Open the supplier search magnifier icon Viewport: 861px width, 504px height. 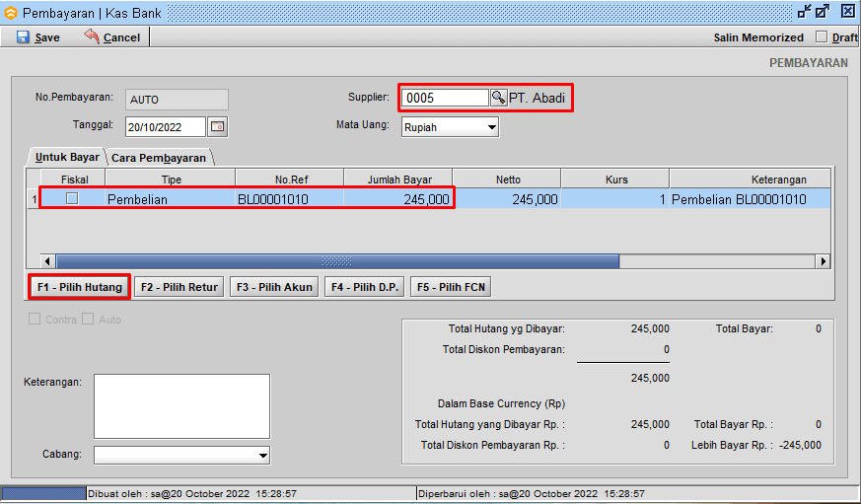click(x=498, y=98)
